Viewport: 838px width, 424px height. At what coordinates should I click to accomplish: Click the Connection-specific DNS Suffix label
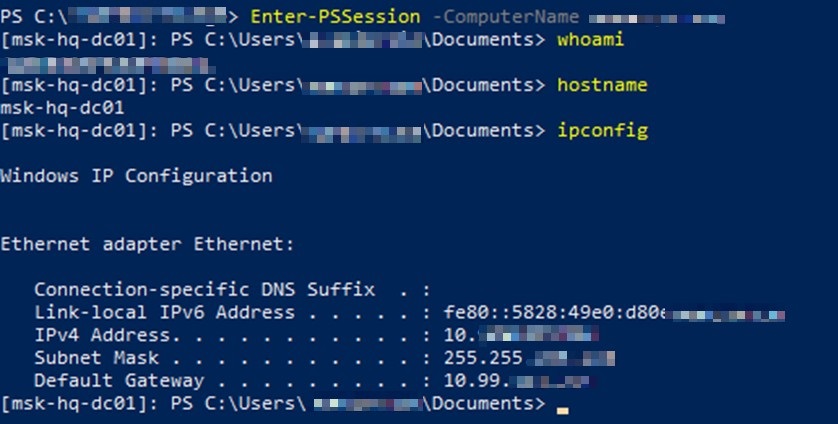pyautogui.click(x=205, y=290)
